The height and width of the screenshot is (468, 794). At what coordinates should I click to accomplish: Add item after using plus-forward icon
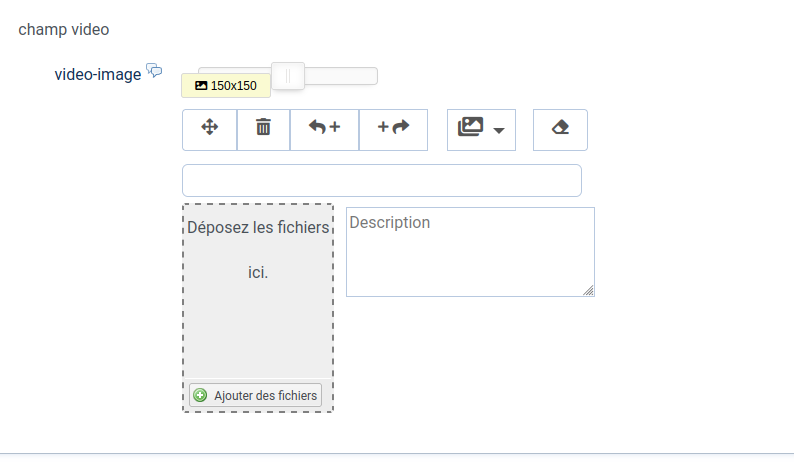(x=393, y=127)
